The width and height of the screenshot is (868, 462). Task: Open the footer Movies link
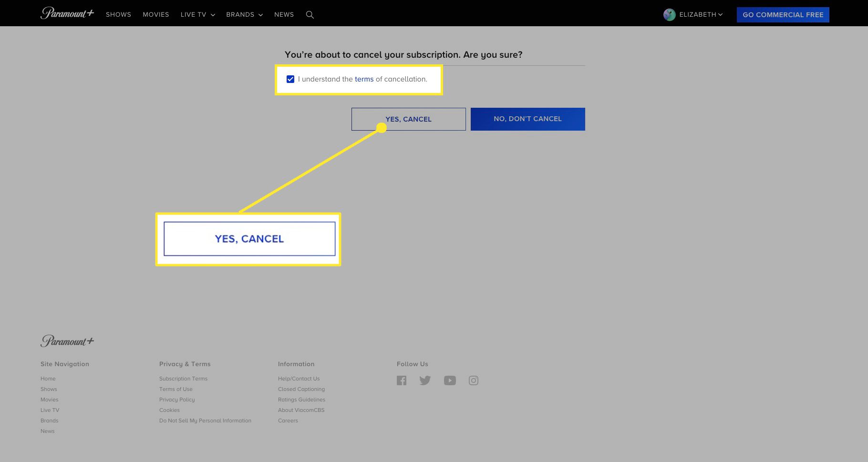pos(50,400)
